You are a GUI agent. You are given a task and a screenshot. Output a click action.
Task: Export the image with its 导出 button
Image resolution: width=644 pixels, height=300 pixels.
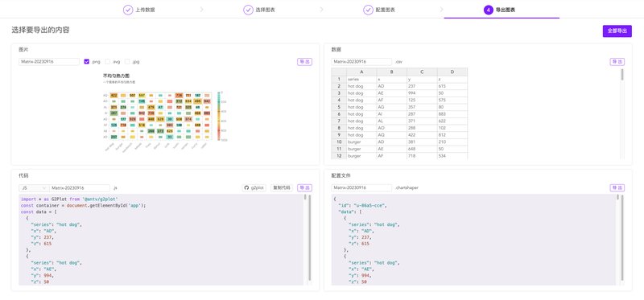pyautogui.click(x=305, y=62)
